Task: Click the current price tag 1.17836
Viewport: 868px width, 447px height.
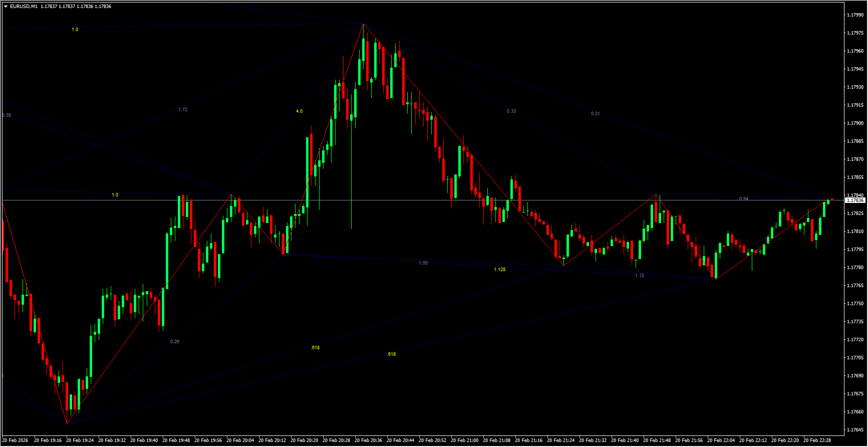Action: (x=854, y=200)
